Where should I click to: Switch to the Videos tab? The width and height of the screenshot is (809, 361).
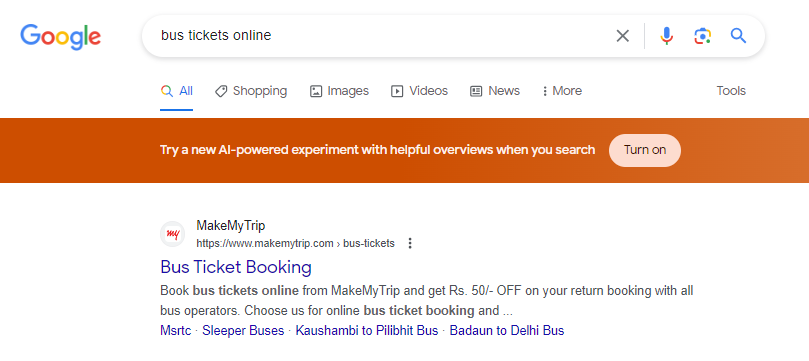tap(419, 91)
